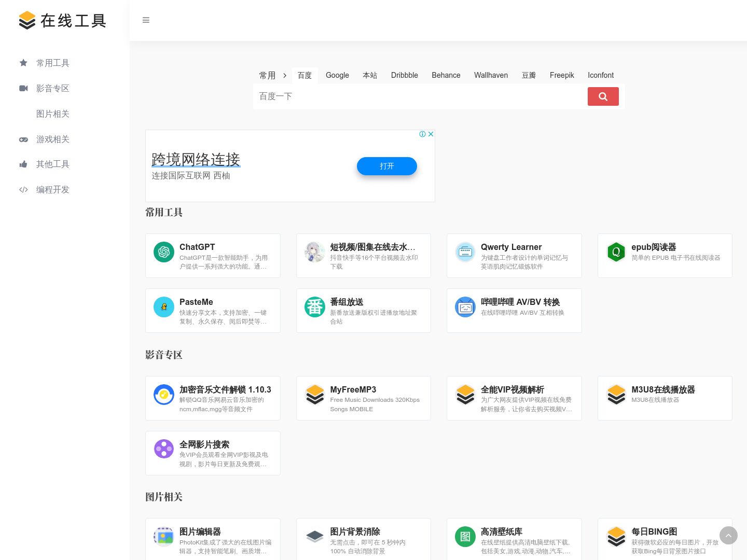
Task: Click the ChatGPT green logo icon
Action: 164,252
